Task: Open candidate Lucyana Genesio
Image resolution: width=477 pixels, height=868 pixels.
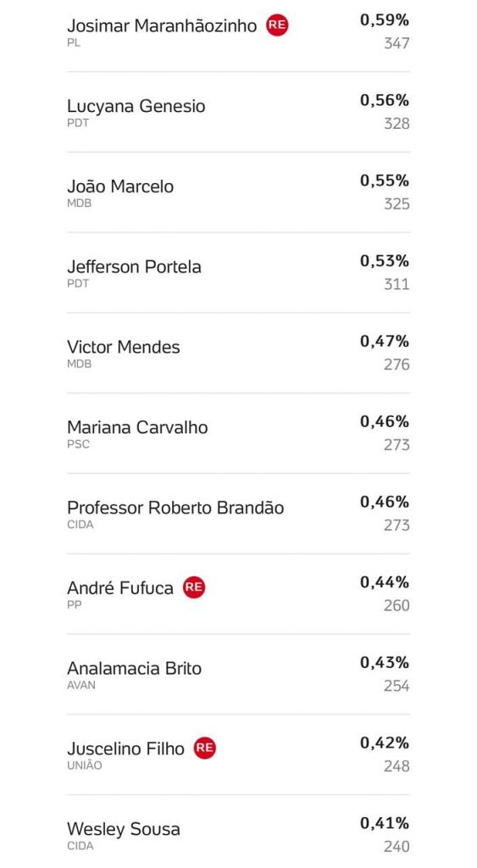Action: [x=136, y=106]
